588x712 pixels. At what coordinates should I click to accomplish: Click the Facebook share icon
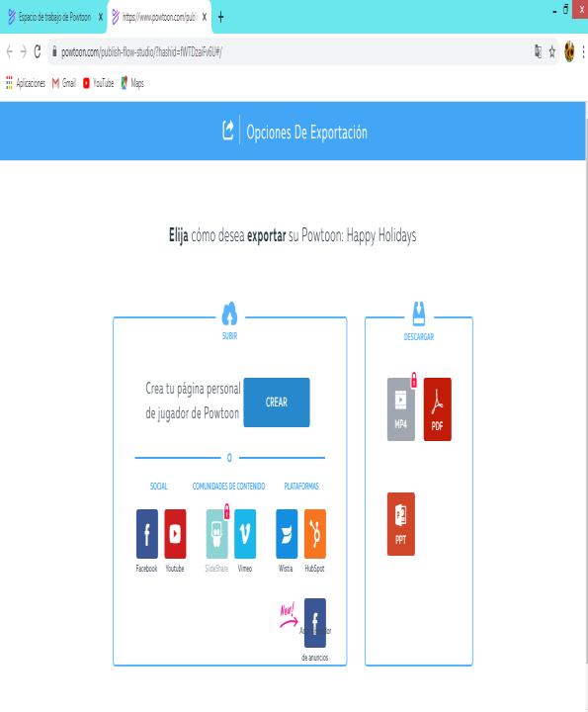pyautogui.click(x=147, y=534)
